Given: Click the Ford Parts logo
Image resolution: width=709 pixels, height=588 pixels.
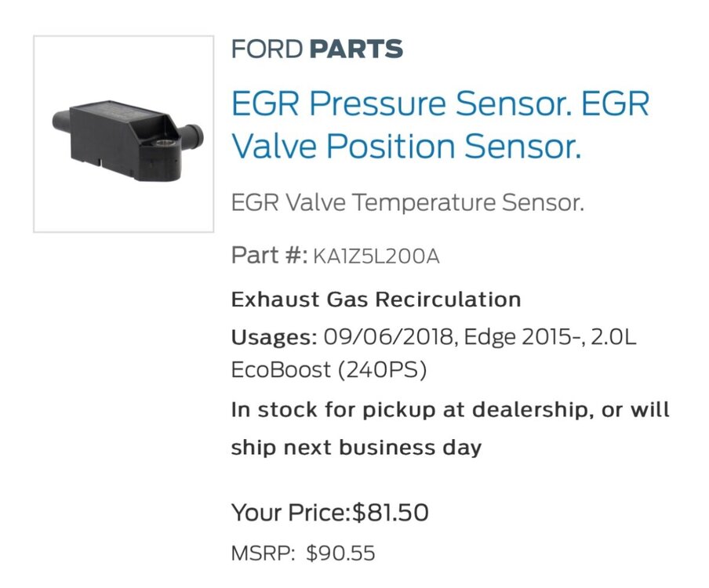Looking at the screenshot, I should tap(317, 49).
